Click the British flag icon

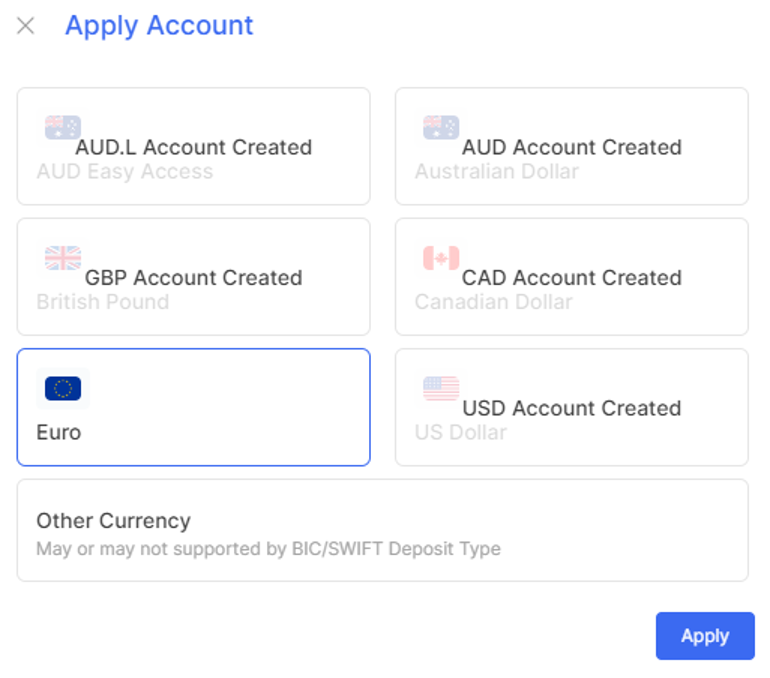[x=63, y=258]
